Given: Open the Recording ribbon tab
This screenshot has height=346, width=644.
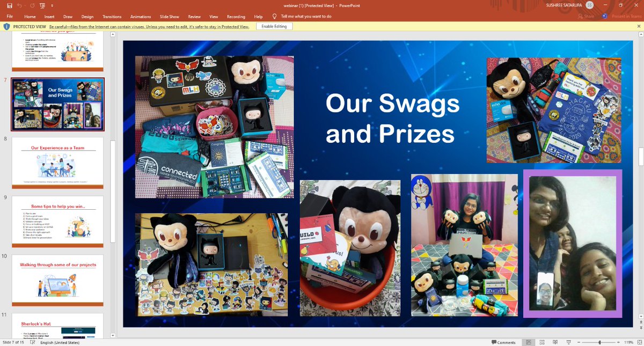Looking at the screenshot, I should [x=236, y=17].
